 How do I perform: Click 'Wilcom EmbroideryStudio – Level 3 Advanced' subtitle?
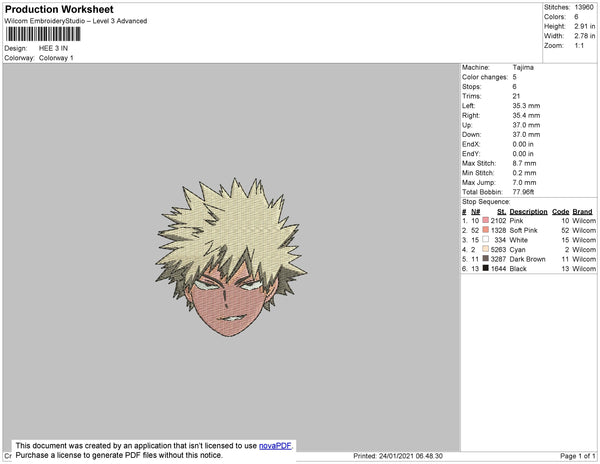[x=76, y=21]
